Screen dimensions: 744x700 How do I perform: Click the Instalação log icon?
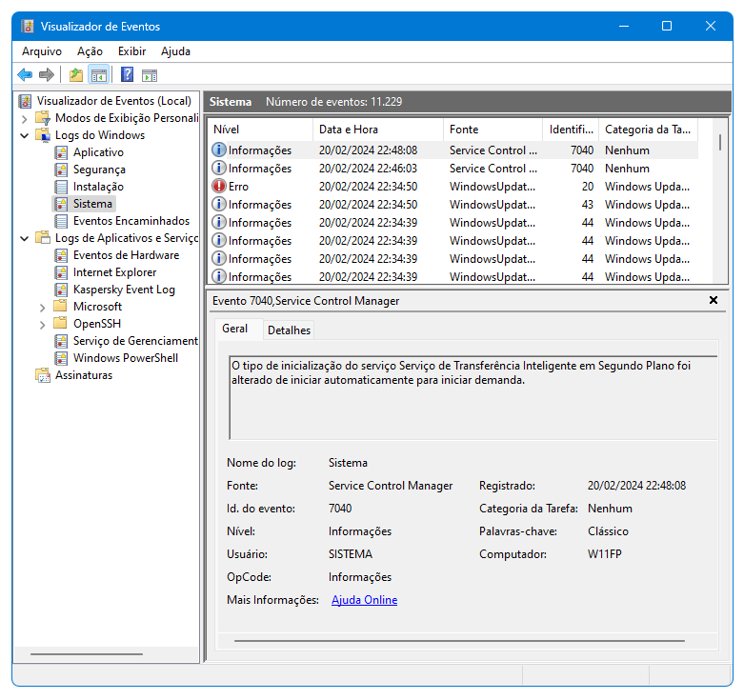(61, 187)
